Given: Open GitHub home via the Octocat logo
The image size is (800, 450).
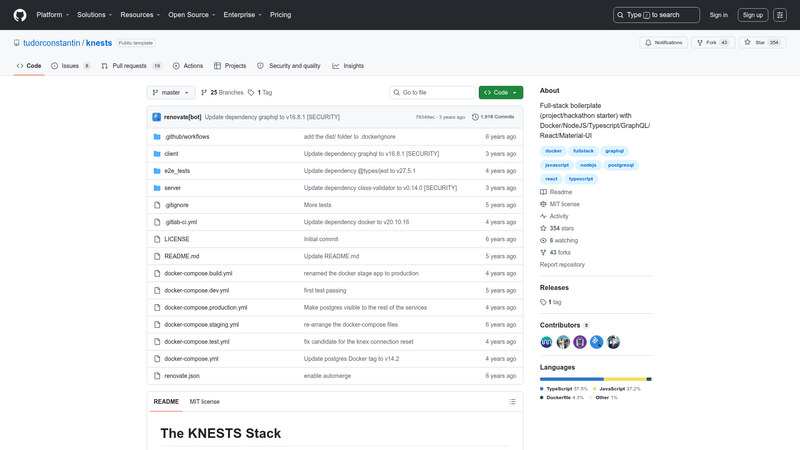Looking at the screenshot, I should coord(20,15).
